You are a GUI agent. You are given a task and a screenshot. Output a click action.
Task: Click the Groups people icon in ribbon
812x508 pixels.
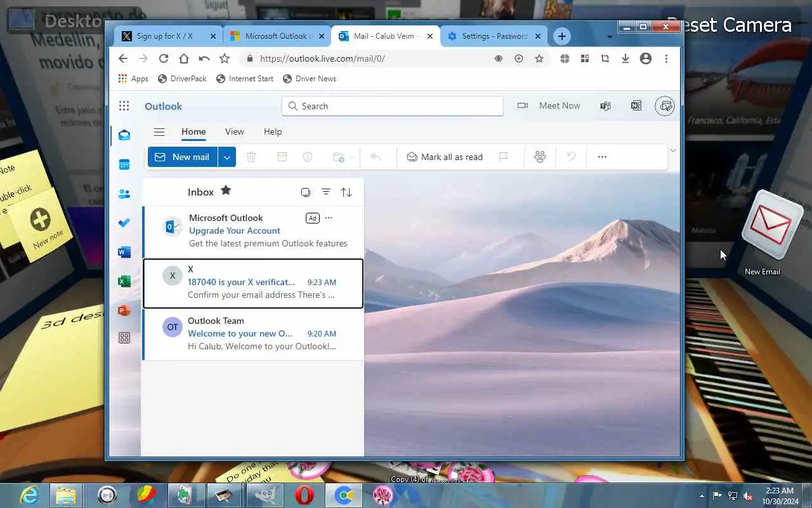[540, 157]
